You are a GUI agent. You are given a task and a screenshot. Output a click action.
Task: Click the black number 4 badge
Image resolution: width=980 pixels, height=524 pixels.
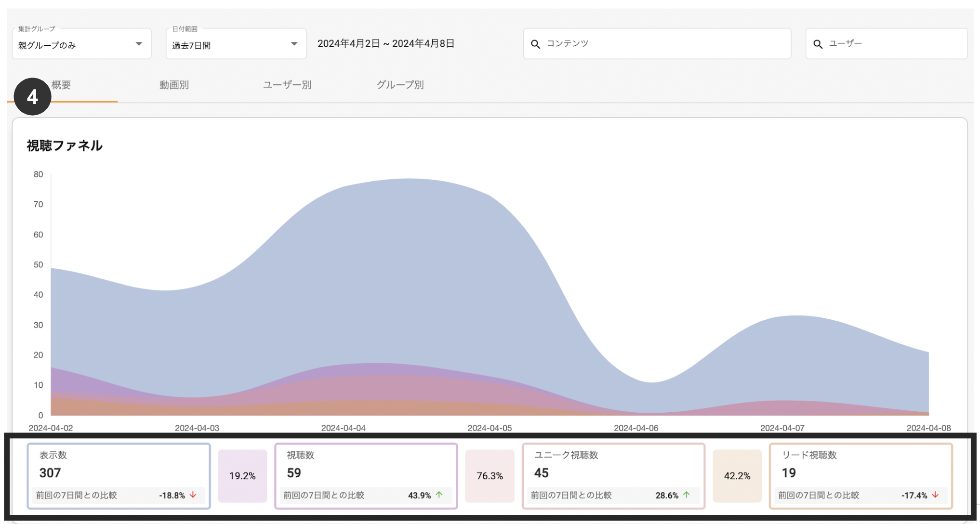coord(32,97)
